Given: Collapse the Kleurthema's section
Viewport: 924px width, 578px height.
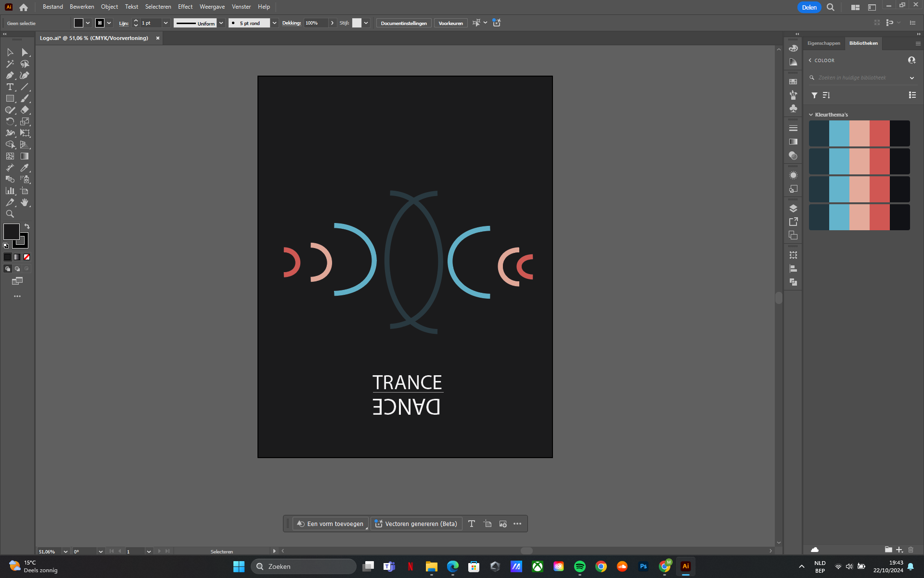Looking at the screenshot, I should click(x=810, y=114).
